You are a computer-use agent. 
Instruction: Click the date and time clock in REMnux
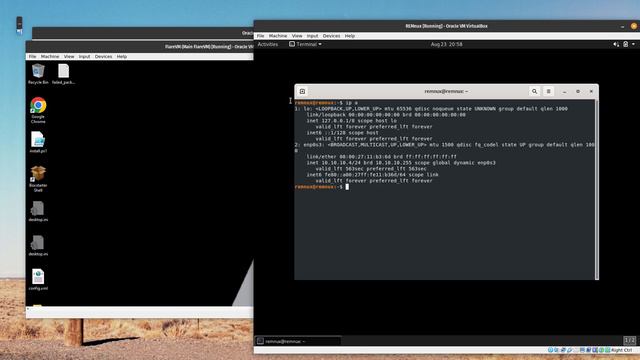447,44
